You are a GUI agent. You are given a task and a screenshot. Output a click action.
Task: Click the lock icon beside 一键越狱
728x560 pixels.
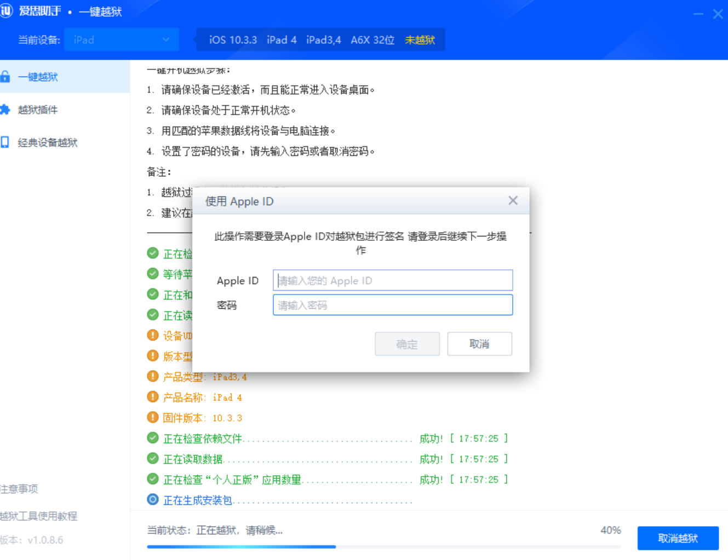(x=5, y=77)
